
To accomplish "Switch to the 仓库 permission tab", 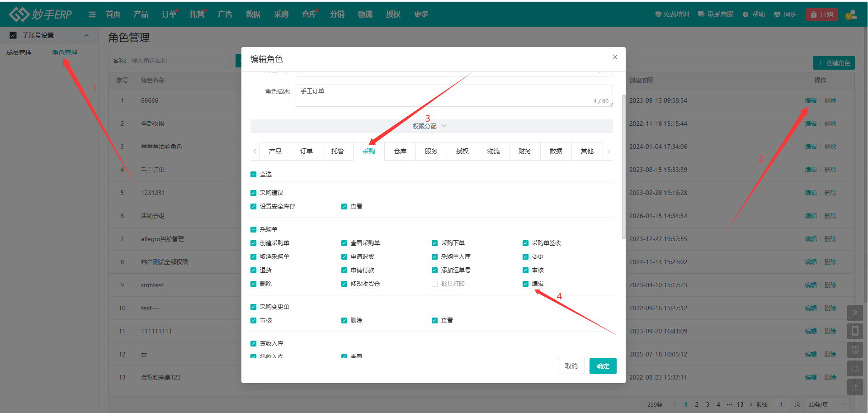I will 400,151.
